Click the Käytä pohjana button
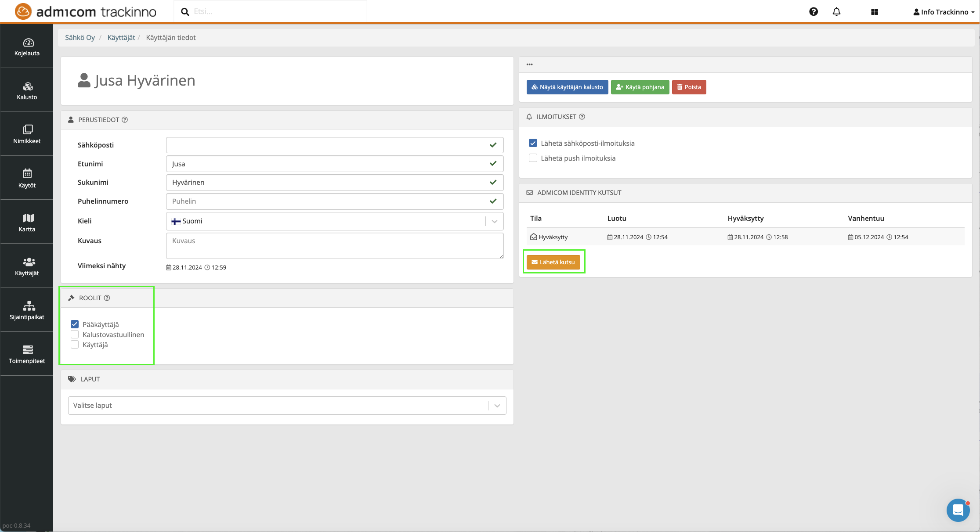This screenshot has height=532, width=980. click(640, 87)
